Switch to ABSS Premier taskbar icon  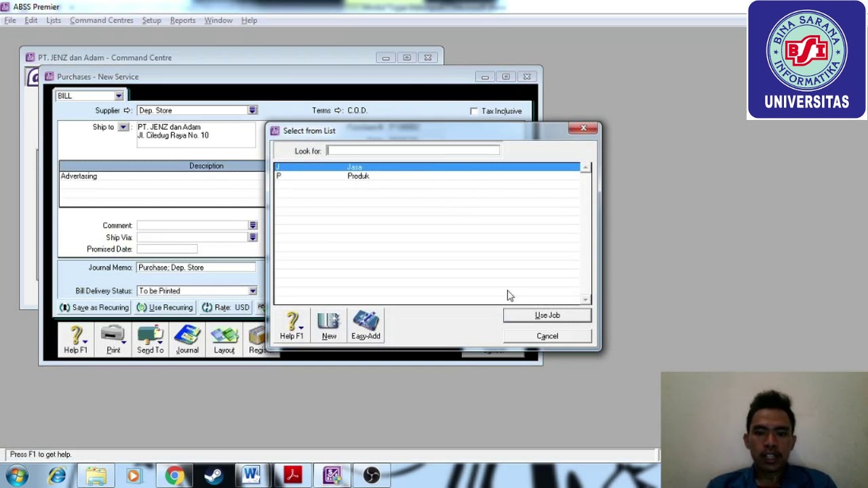(332, 476)
